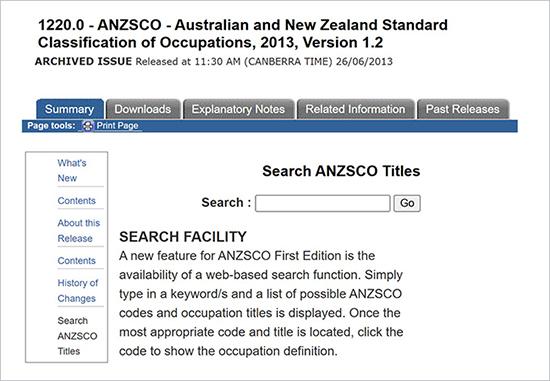550x381 pixels.
Task: Select the Summary tab
Action: [69, 109]
